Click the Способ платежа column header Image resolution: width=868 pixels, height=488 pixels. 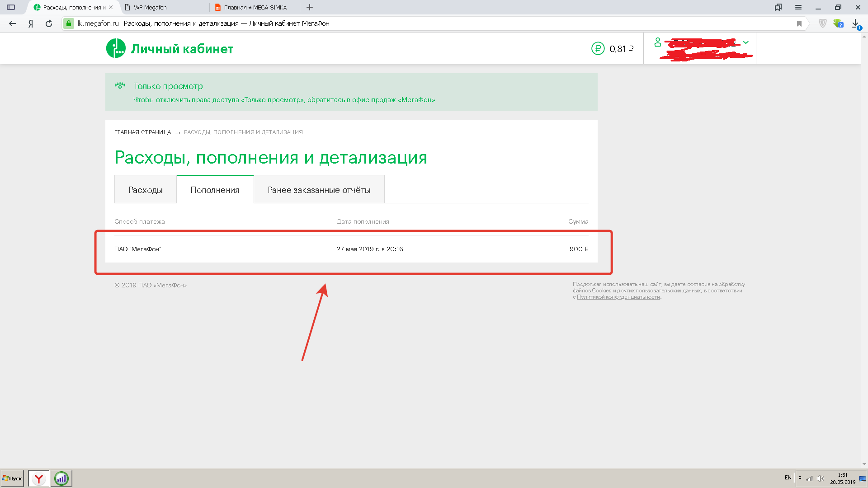click(x=140, y=221)
